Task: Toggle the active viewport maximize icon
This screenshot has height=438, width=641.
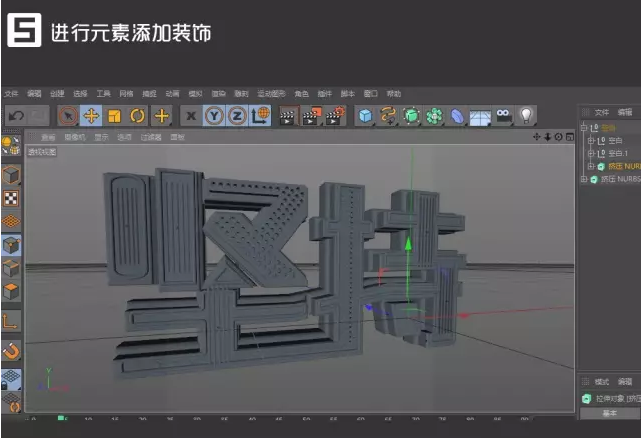Action: pos(569,137)
